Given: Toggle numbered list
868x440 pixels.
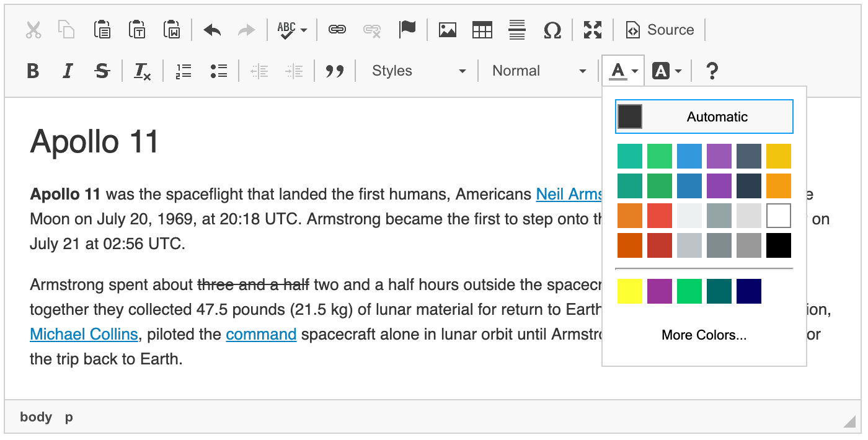Looking at the screenshot, I should coord(184,71).
